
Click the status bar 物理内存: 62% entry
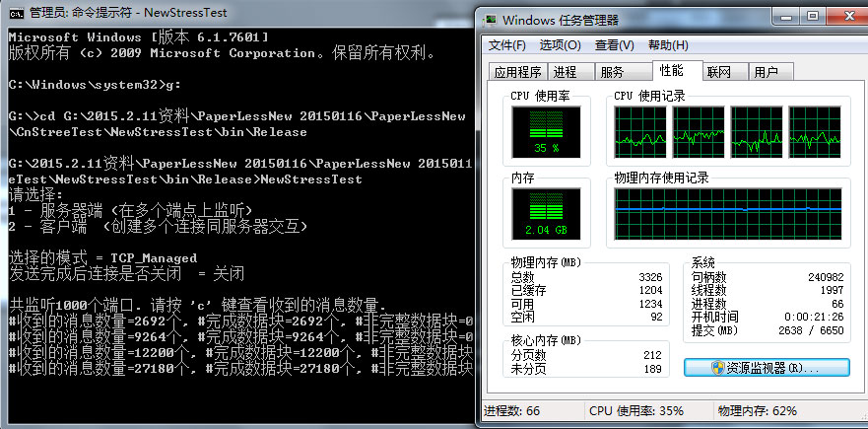point(758,411)
